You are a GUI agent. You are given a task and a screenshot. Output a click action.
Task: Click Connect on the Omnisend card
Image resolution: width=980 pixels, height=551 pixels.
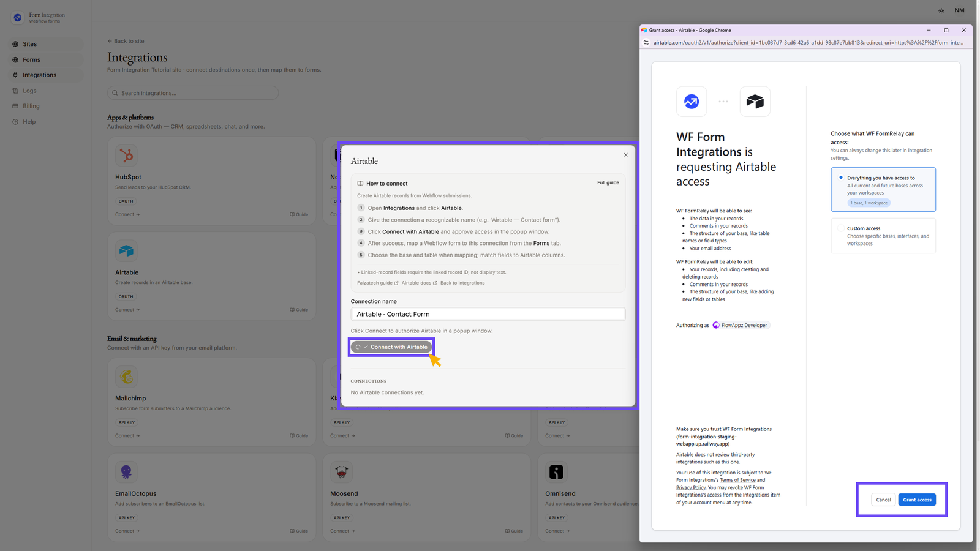(557, 531)
